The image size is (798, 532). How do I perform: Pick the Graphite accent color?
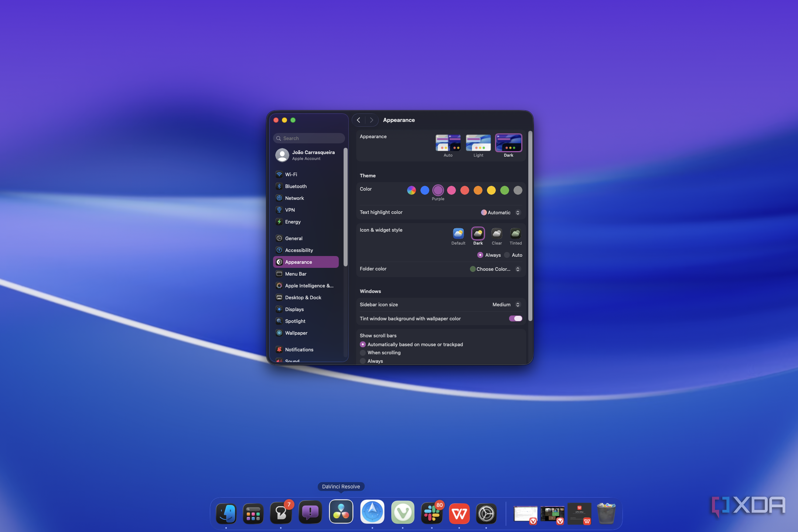(x=518, y=190)
